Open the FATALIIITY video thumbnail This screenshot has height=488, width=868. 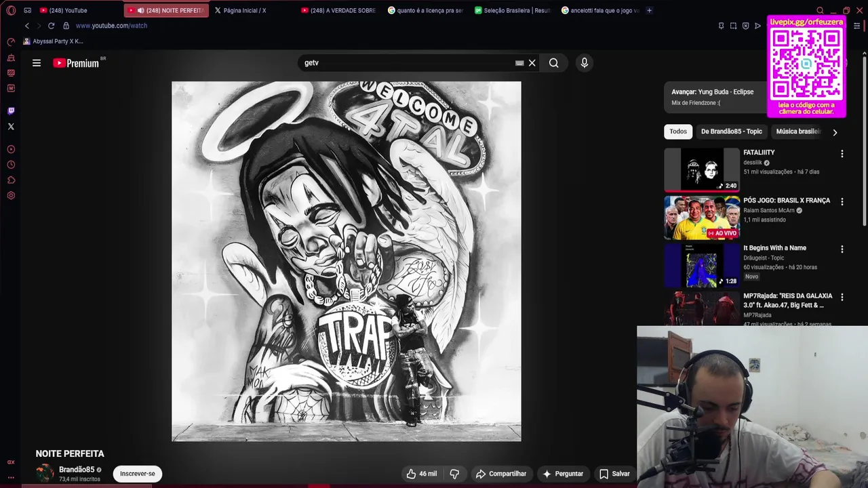click(702, 169)
